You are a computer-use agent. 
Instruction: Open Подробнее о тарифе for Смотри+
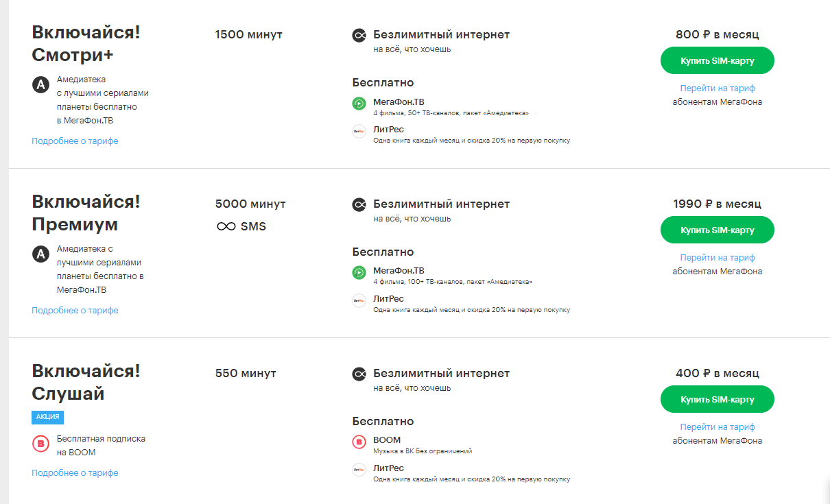coord(75,141)
